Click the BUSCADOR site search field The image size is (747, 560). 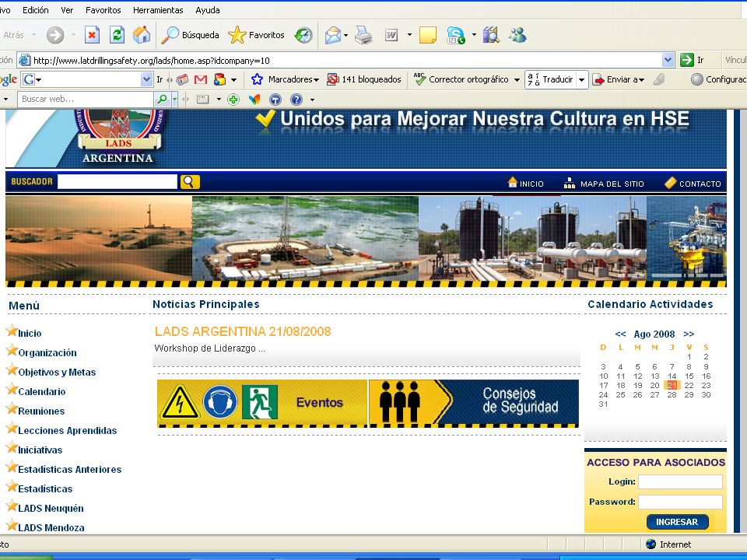click(x=117, y=181)
